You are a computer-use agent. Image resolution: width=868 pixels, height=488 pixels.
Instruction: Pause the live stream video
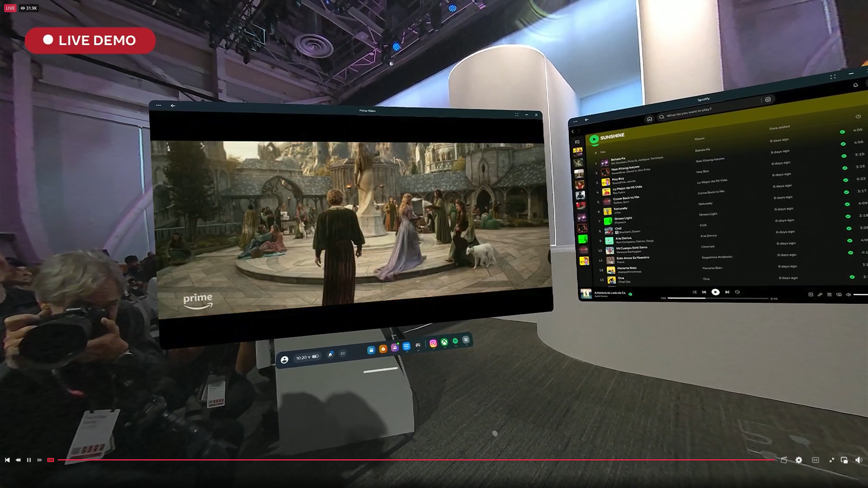pyautogui.click(x=29, y=460)
